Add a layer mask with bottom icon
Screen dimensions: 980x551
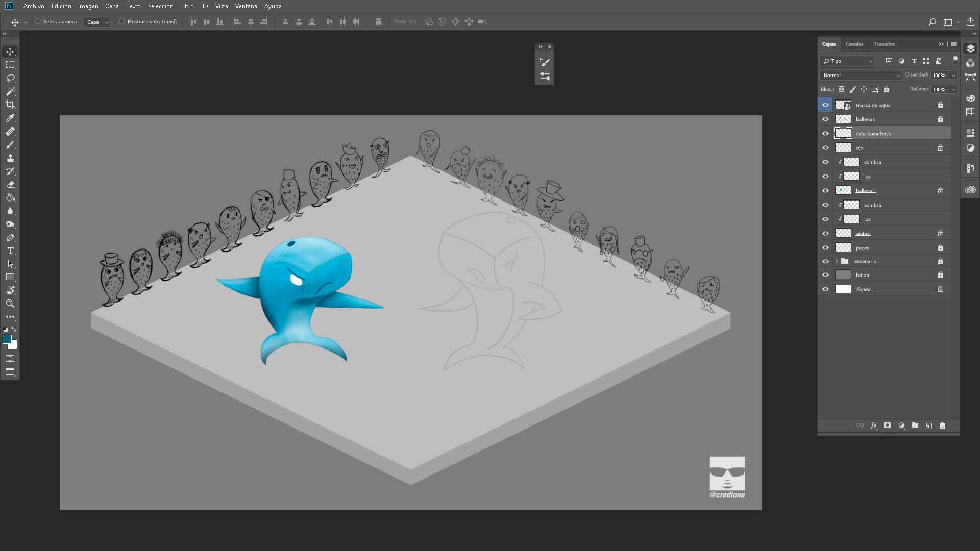887,425
